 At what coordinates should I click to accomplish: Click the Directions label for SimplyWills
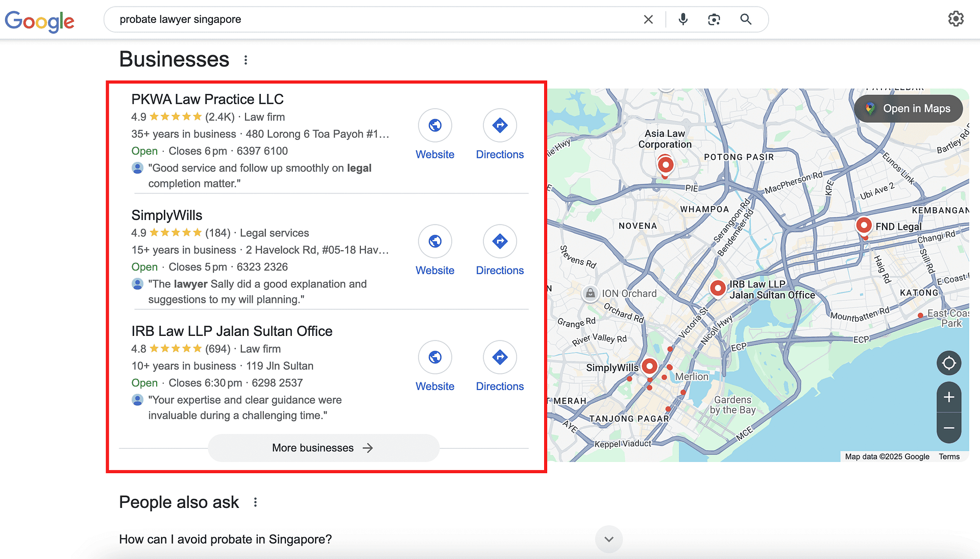click(500, 271)
